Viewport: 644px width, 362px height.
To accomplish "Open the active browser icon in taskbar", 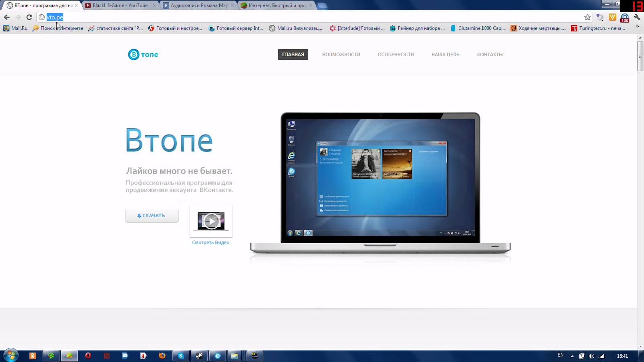I will pos(69,356).
